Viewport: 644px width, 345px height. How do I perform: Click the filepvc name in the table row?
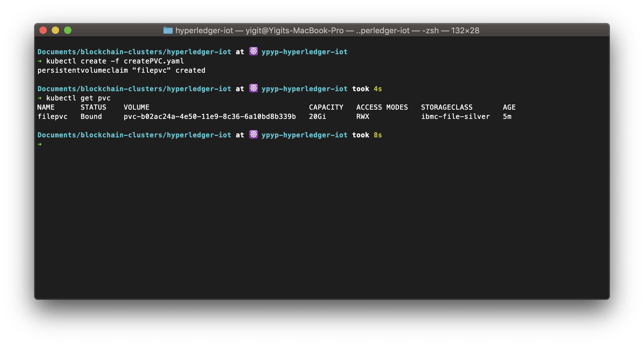pos(52,116)
